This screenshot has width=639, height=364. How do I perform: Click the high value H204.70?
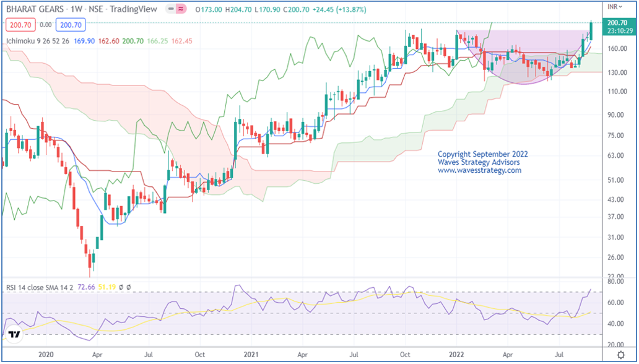tap(238, 9)
